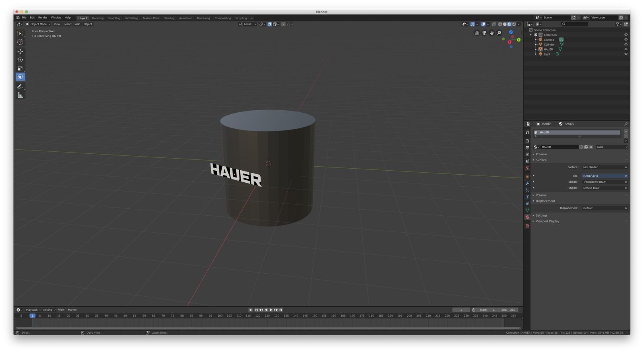Activate the 3D Cursor tool
The image size is (644, 353).
[20, 42]
